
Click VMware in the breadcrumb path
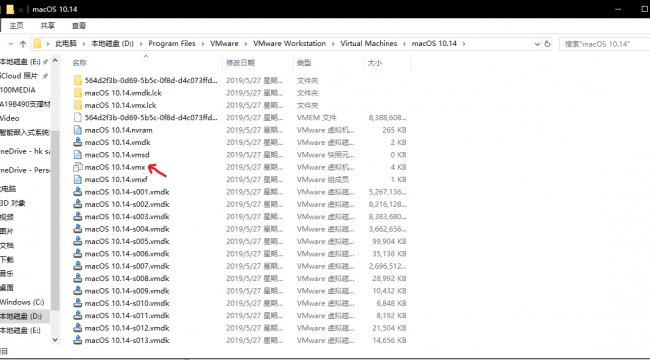(x=224, y=44)
